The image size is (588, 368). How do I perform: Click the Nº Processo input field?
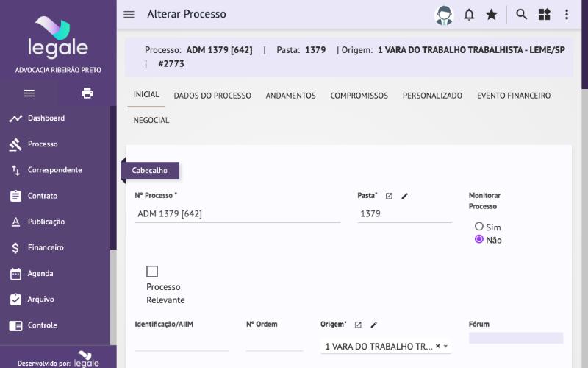(237, 214)
